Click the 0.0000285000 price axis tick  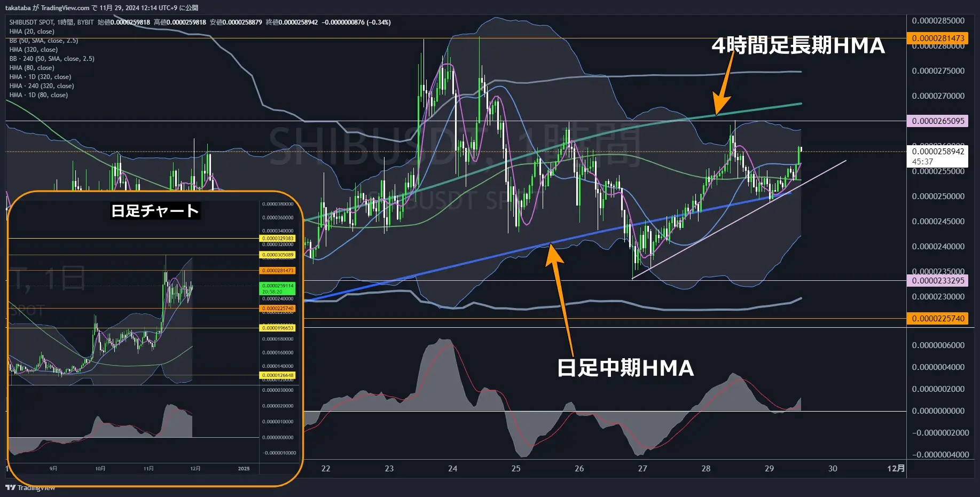coord(938,21)
